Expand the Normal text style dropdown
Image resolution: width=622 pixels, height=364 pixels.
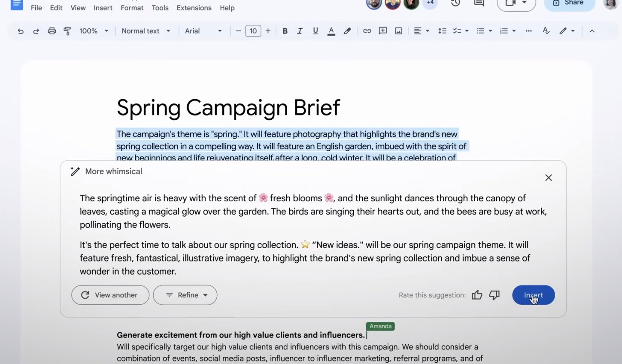pos(146,31)
